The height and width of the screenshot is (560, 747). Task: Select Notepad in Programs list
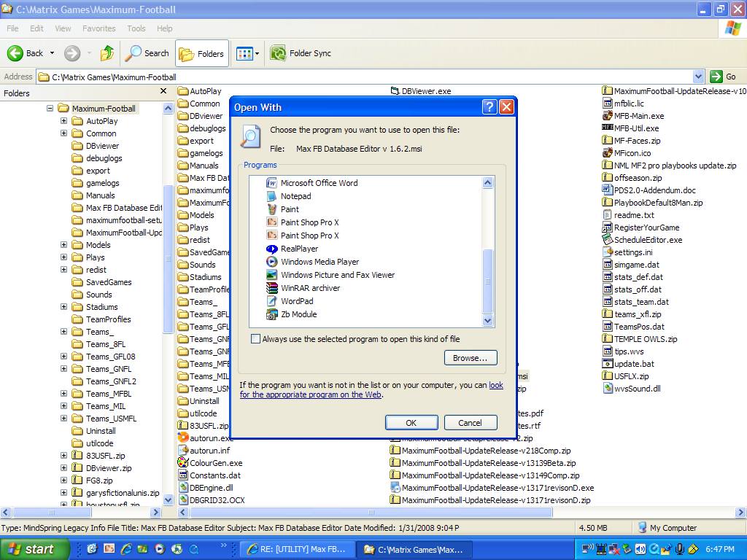coord(289,196)
